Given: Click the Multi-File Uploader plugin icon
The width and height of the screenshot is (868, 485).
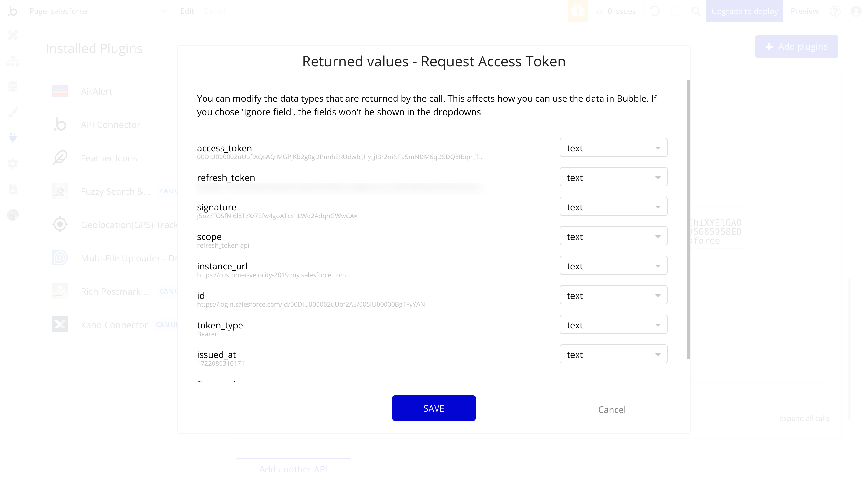Looking at the screenshot, I should click(60, 257).
